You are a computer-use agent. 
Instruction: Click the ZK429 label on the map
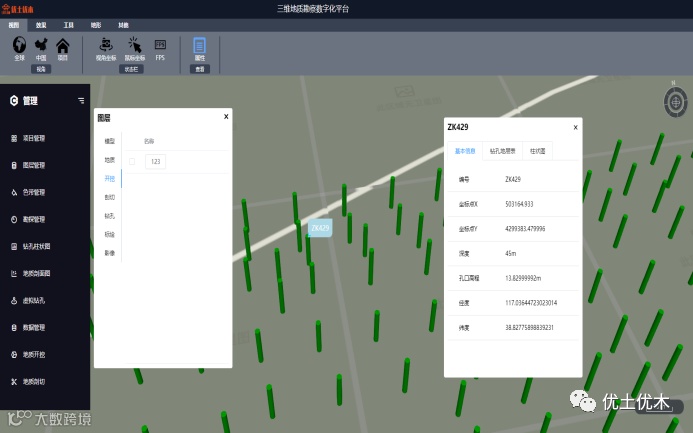coord(320,228)
